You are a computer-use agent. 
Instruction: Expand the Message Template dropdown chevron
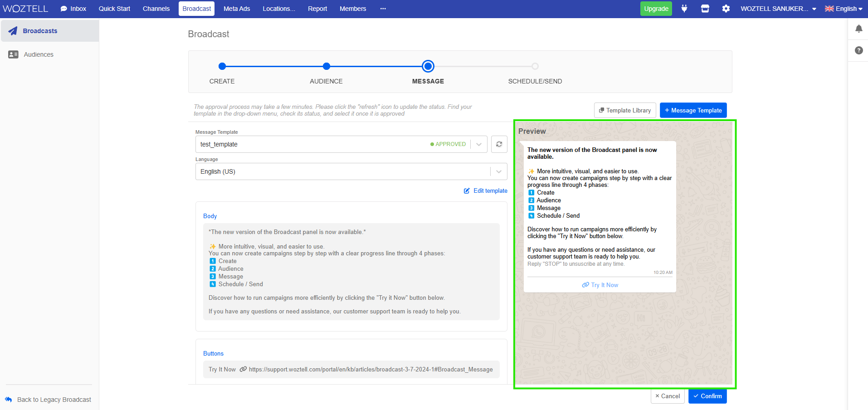pyautogui.click(x=479, y=144)
